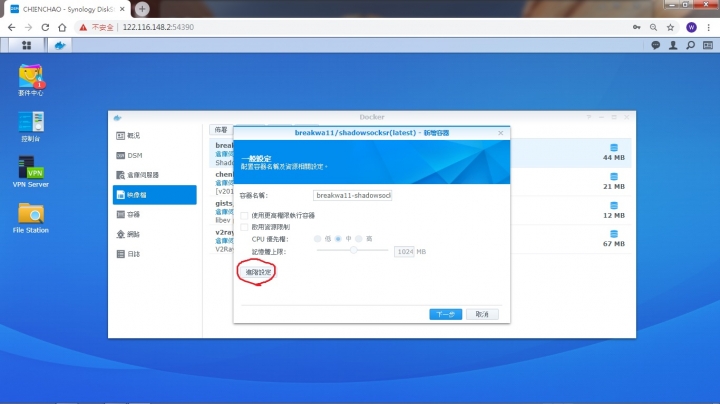Select the Docker whale icon in DSM taskbar

click(60, 45)
